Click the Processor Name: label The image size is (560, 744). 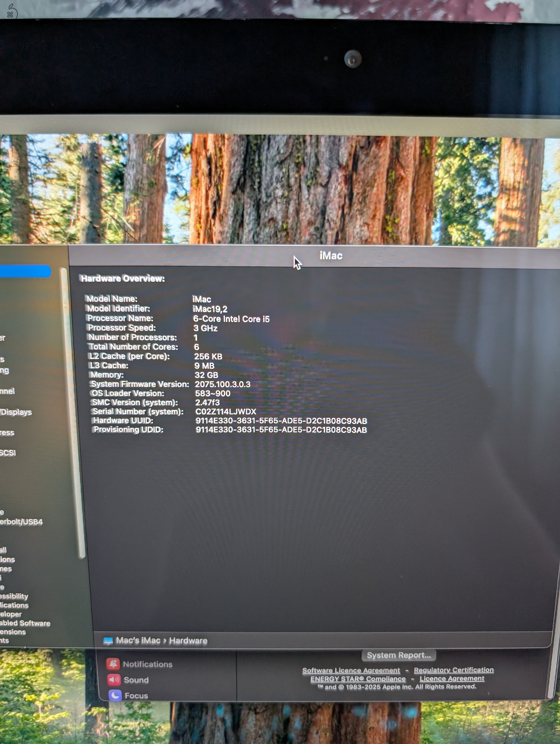click(120, 318)
